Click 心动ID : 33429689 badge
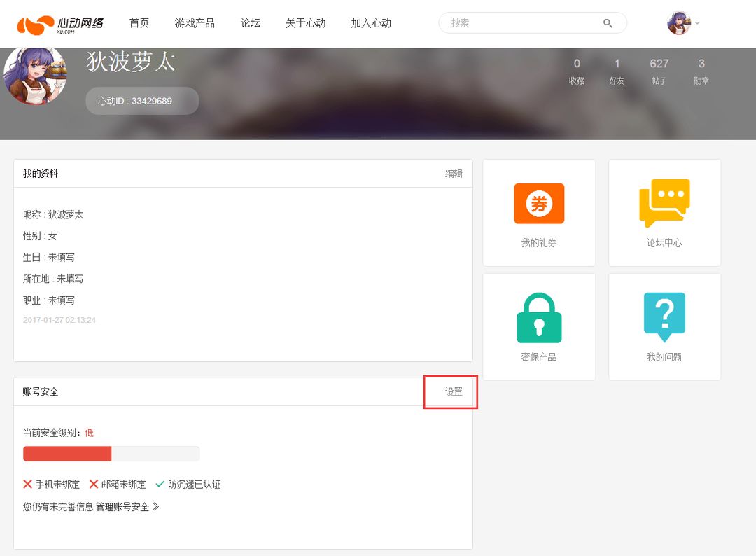The height and width of the screenshot is (556, 756). point(142,101)
